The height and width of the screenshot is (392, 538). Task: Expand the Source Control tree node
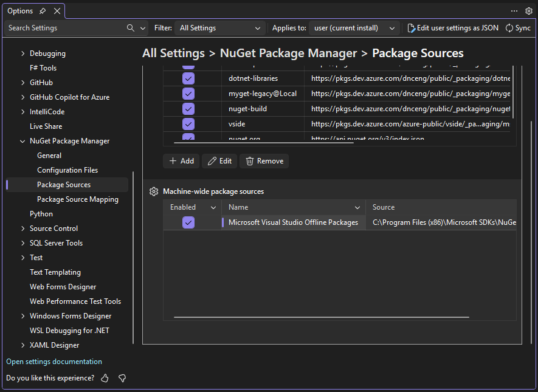[x=23, y=229]
